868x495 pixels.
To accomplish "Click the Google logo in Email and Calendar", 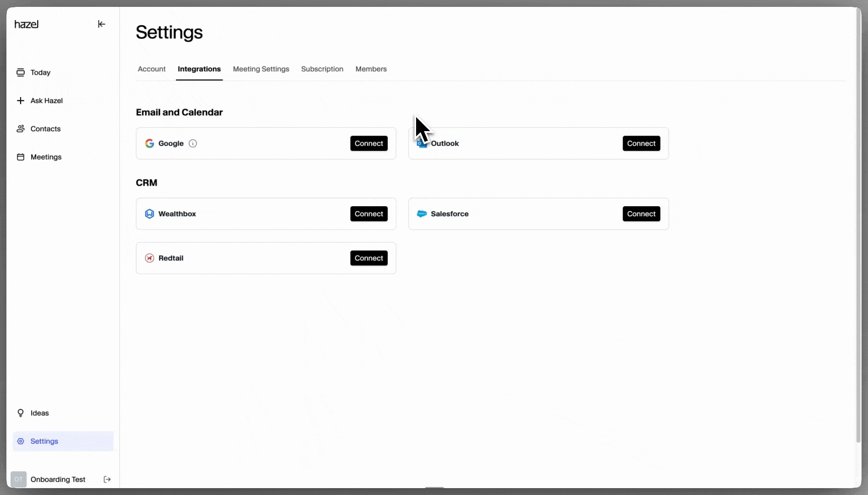I will 150,143.
